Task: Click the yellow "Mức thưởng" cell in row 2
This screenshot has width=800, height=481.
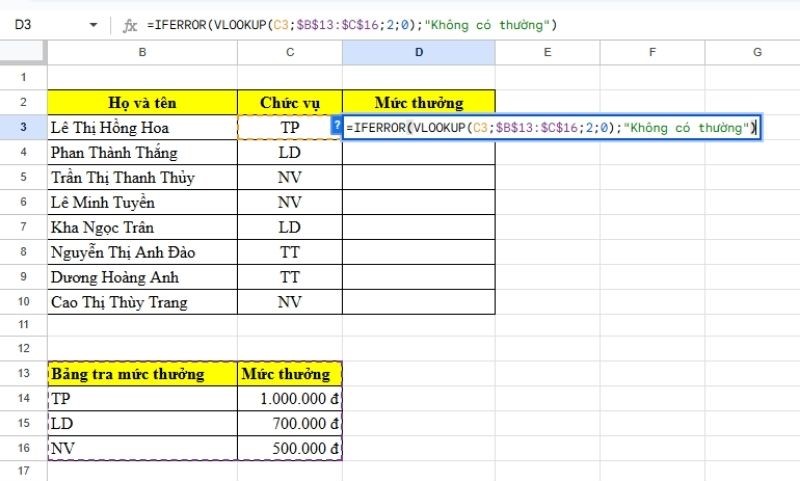Action: pyautogui.click(x=418, y=102)
